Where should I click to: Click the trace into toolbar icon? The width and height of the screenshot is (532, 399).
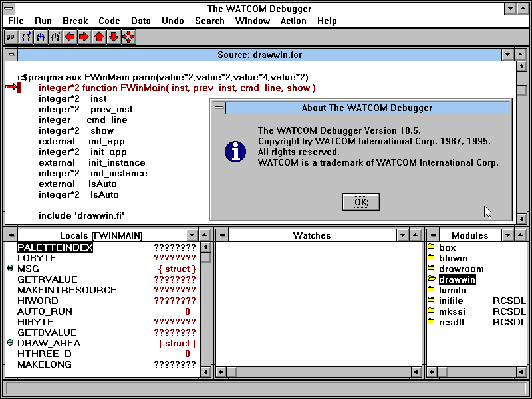pos(41,37)
